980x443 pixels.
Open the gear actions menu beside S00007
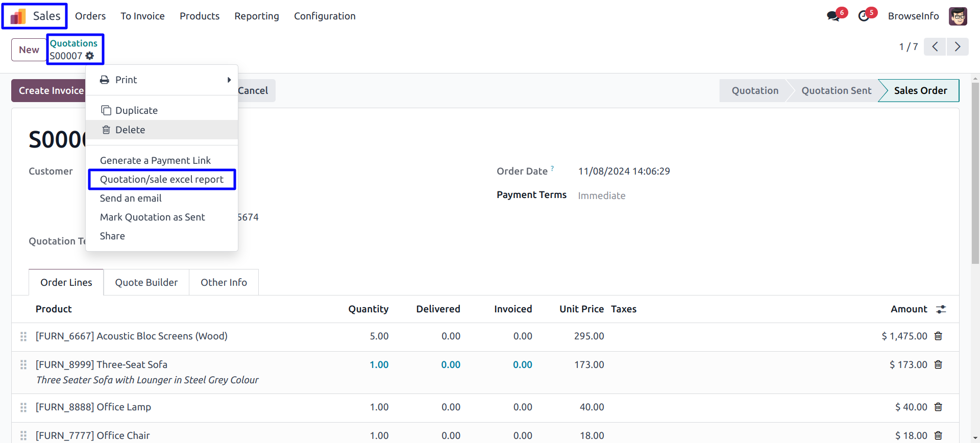[x=90, y=56]
